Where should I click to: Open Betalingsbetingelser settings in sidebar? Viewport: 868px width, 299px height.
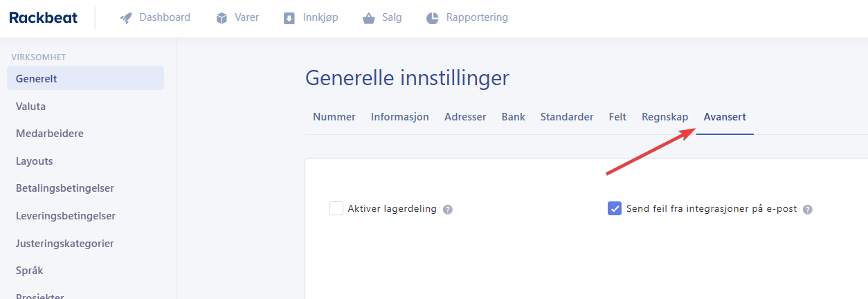point(65,188)
